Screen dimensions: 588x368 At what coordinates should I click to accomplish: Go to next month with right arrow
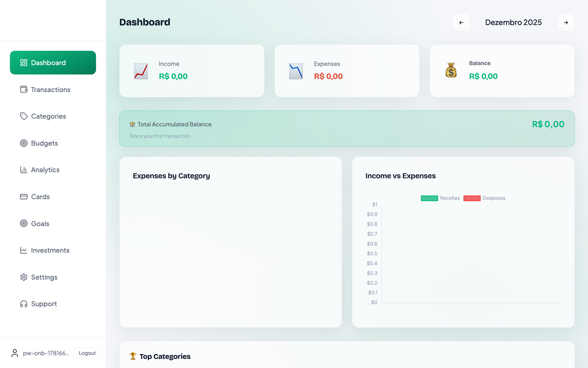[566, 22]
